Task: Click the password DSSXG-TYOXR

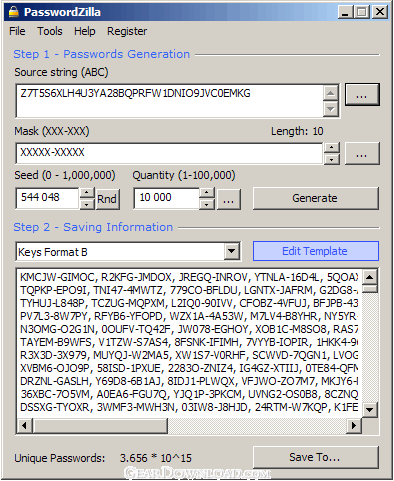Action: point(55,407)
